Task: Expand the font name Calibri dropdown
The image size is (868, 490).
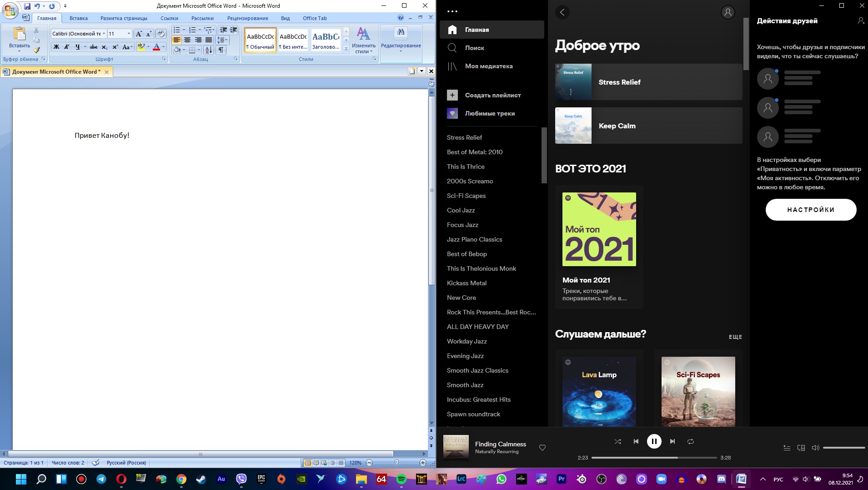Action: pyautogui.click(x=104, y=34)
